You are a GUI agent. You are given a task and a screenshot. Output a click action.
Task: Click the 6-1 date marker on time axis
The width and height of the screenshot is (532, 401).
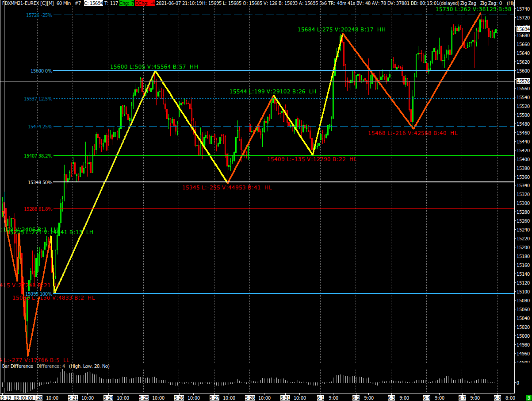pyautogui.click(x=321, y=398)
